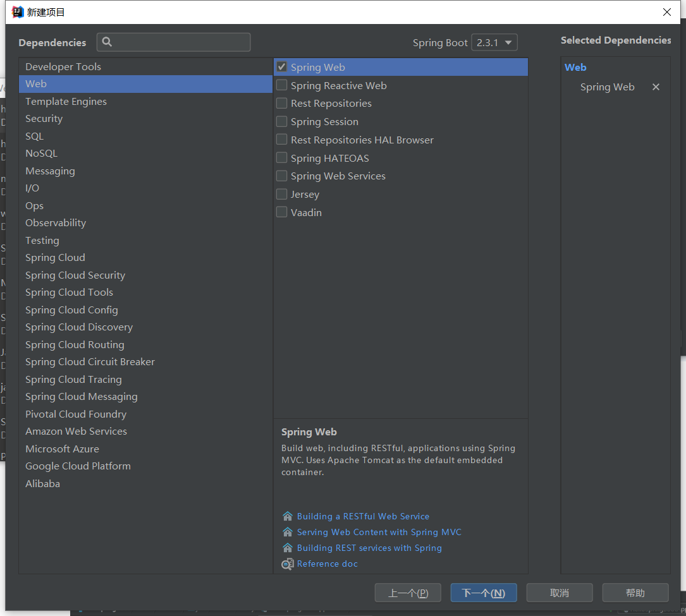Remove Spring Web from selected dependencies
The image size is (686, 616).
(656, 87)
